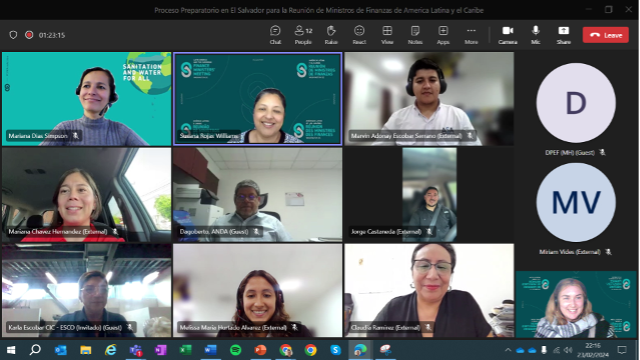Image resolution: width=640 pixels, height=360 pixels.
Task: Share your screen content
Action: 563,35
